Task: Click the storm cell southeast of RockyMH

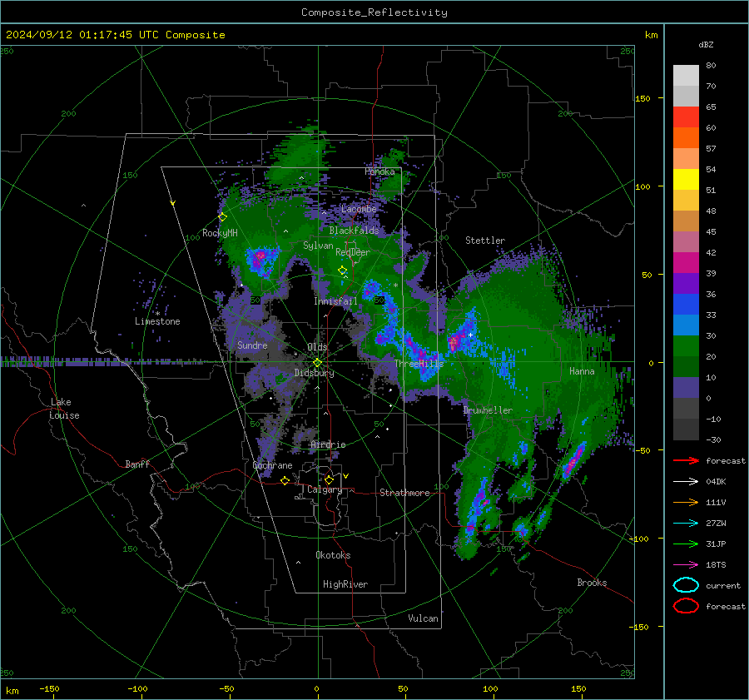Action: pos(260,261)
